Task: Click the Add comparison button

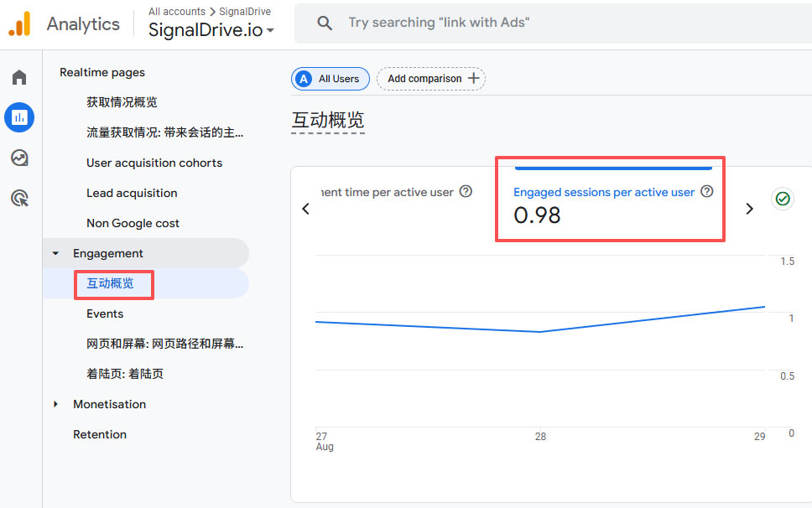Action: point(431,79)
